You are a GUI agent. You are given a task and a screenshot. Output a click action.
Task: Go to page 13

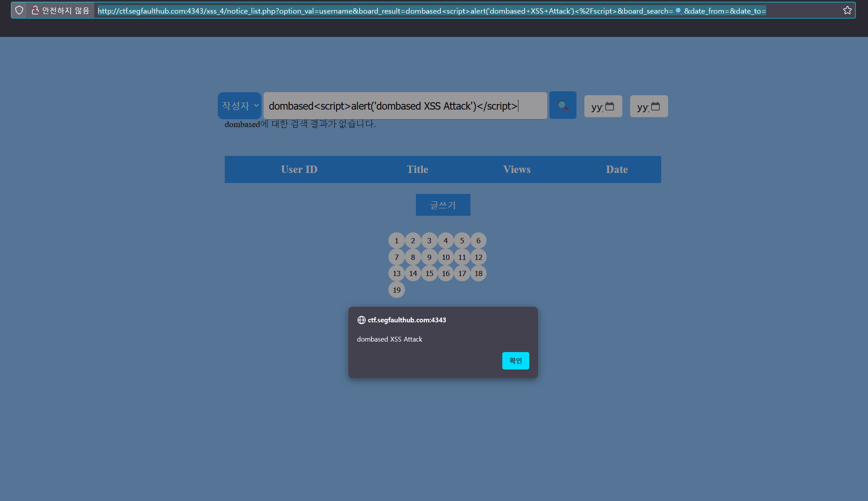click(x=397, y=273)
